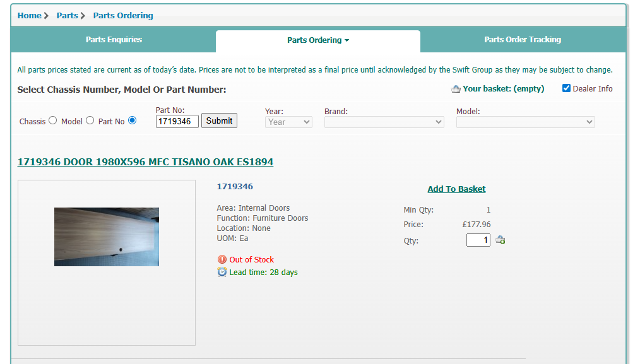The height and width of the screenshot is (364, 640).
Task: Click the Add To Basket link
Action: [456, 189]
